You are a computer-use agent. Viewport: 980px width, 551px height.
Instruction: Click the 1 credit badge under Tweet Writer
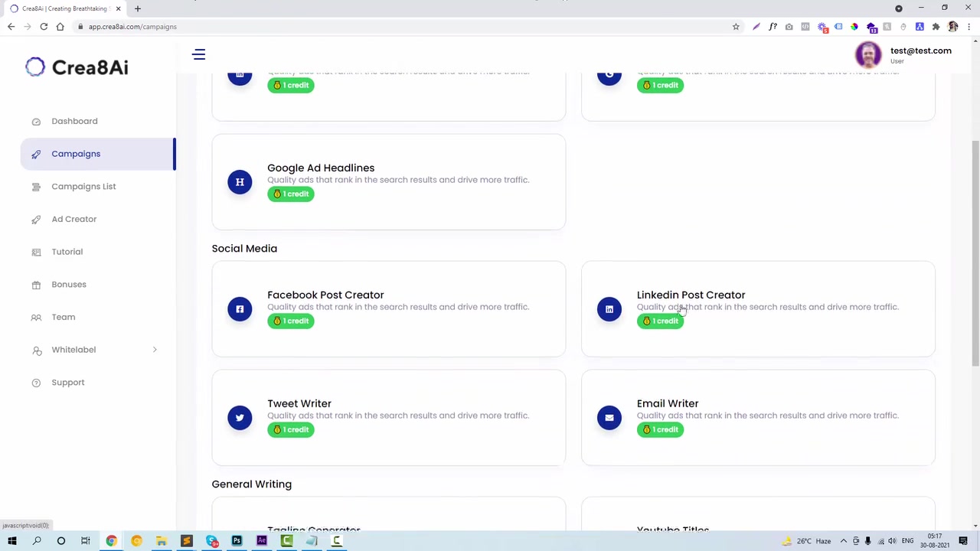[291, 430]
